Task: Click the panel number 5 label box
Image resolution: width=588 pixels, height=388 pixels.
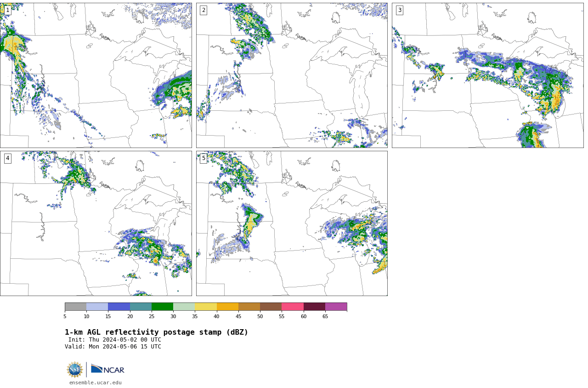Action: 204,158
